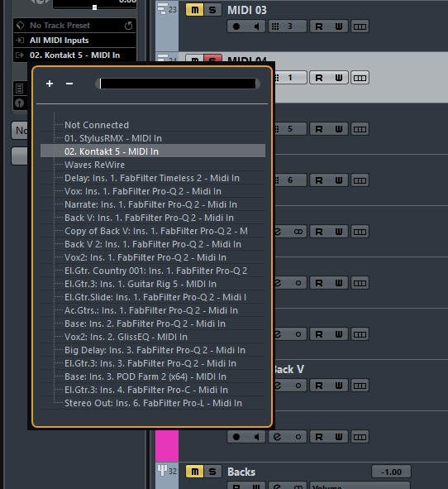Select Delay: Ins. 1. FabFilter Timeless 2
Image resolution: width=448 pixels, height=489 pixels.
153,178
